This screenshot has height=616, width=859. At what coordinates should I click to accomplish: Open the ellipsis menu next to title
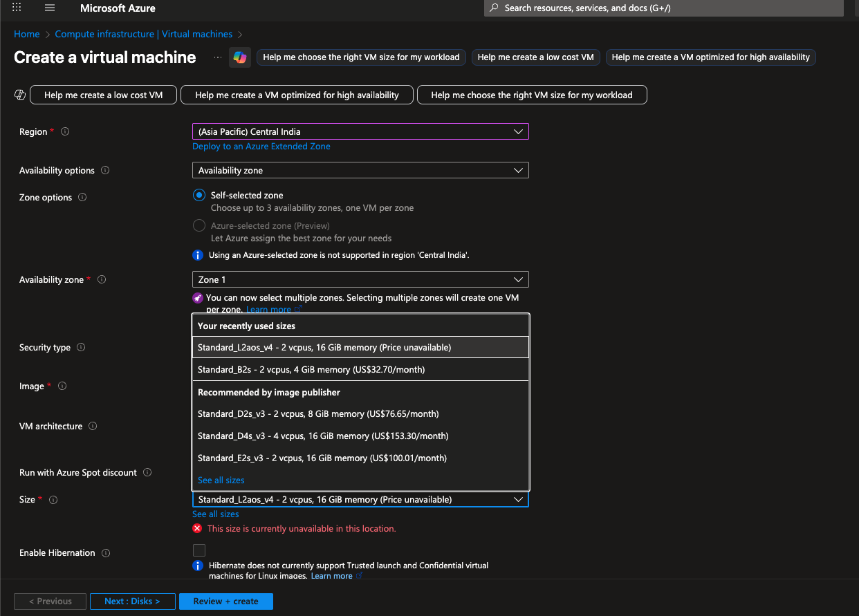[x=218, y=57]
